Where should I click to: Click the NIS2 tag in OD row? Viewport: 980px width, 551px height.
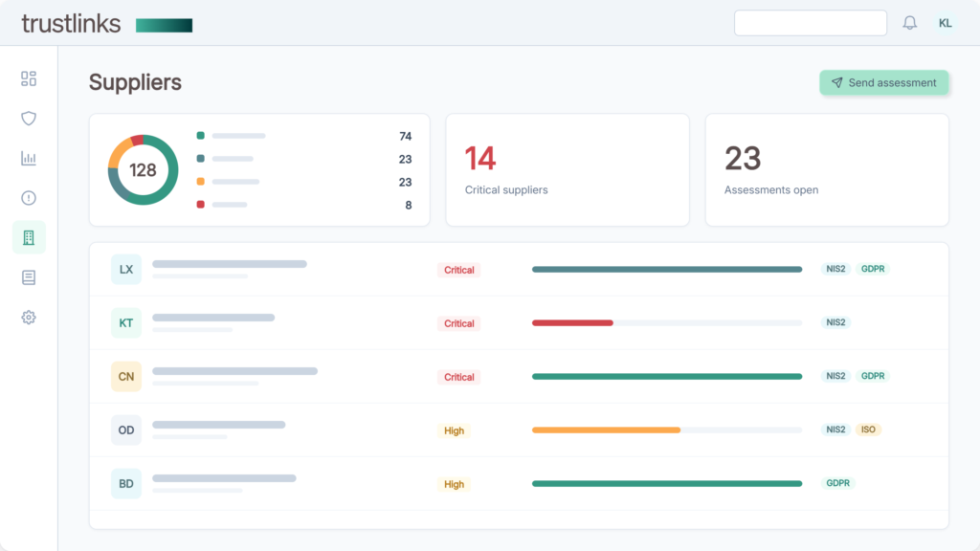pyautogui.click(x=835, y=430)
